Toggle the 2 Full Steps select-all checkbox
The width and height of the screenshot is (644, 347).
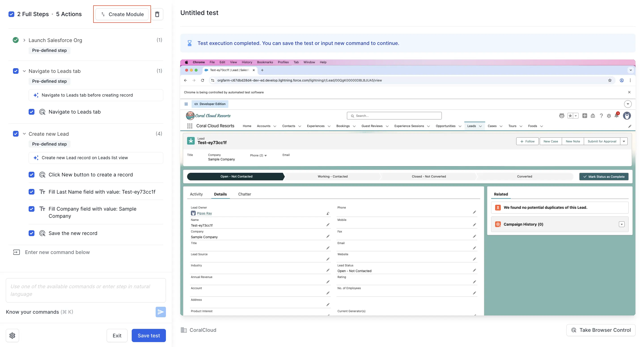tap(11, 14)
